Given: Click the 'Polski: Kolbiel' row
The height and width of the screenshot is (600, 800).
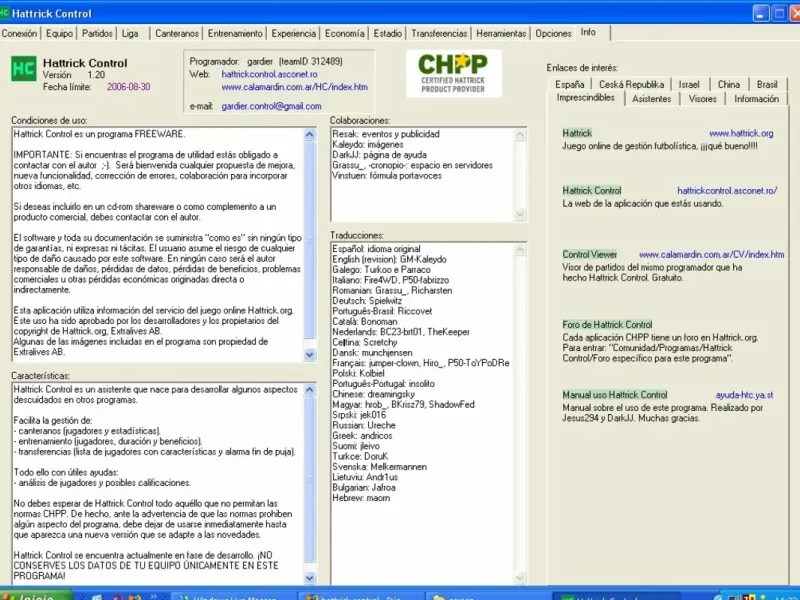Looking at the screenshot, I should (358, 373).
